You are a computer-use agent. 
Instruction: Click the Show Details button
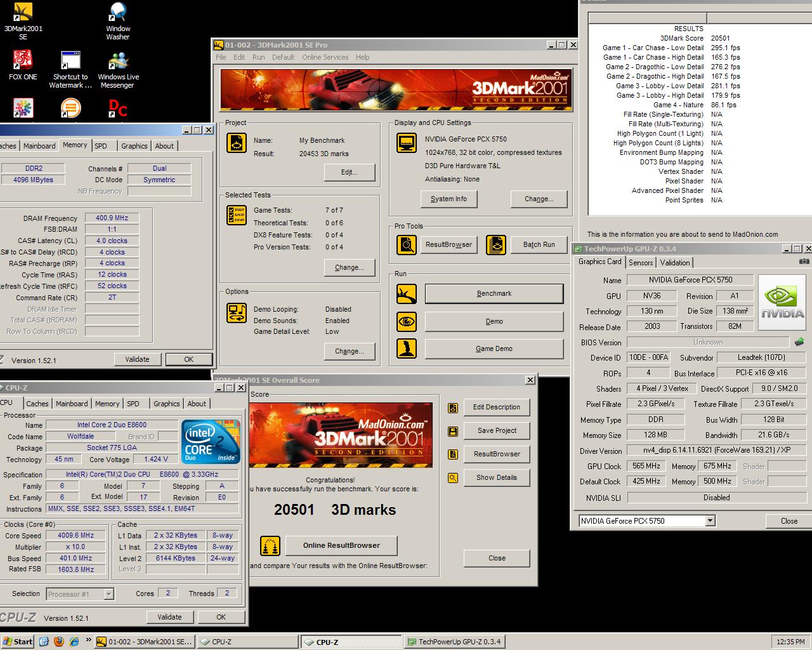[497, 478]
